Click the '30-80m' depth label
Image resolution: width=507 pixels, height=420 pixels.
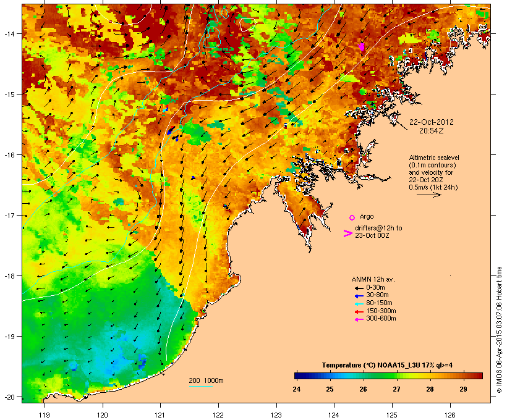point(377,295)
